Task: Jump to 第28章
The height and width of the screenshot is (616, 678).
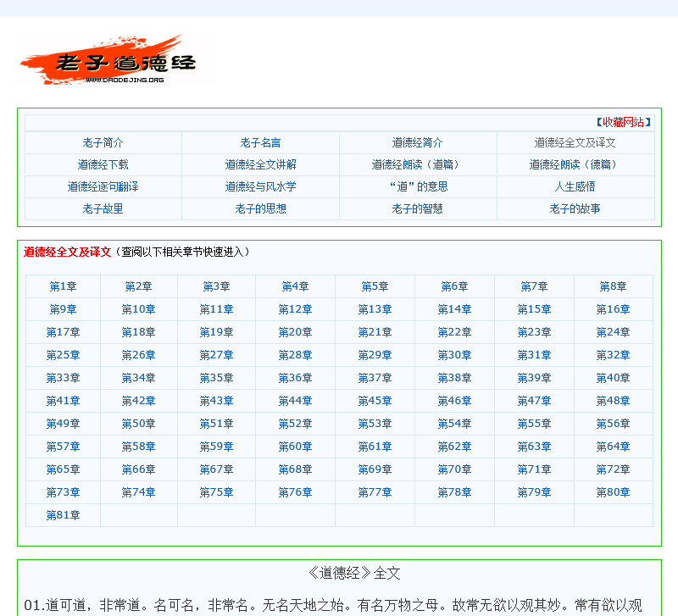Action: click(295, 355)
